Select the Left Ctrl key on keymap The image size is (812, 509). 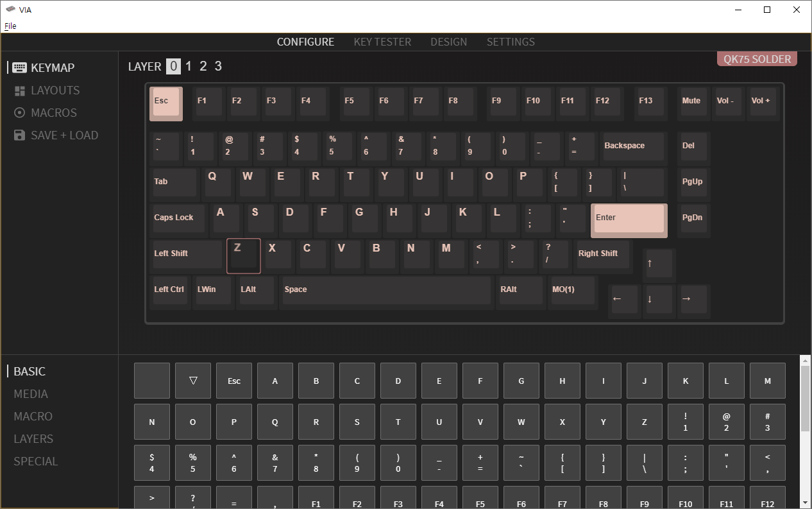tap(171, 293)
